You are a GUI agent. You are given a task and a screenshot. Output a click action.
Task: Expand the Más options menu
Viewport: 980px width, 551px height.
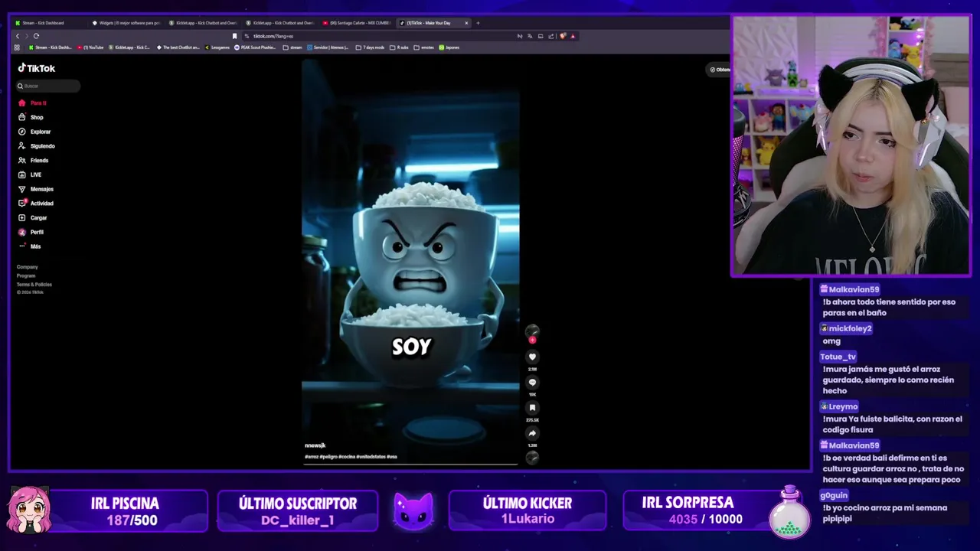[x=30, y=246]
